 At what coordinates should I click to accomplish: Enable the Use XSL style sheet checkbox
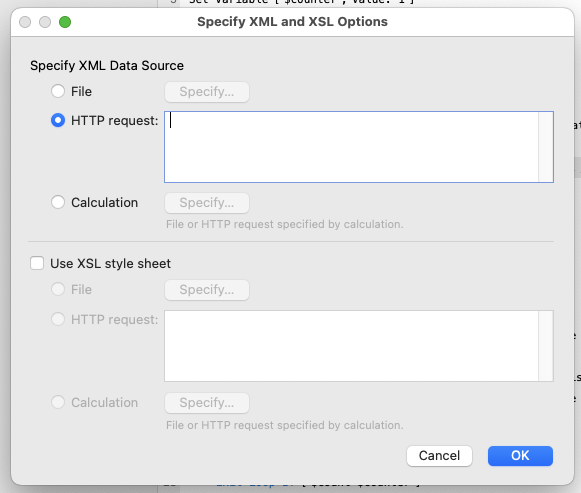pyautogui.click(x=37, y=263)
